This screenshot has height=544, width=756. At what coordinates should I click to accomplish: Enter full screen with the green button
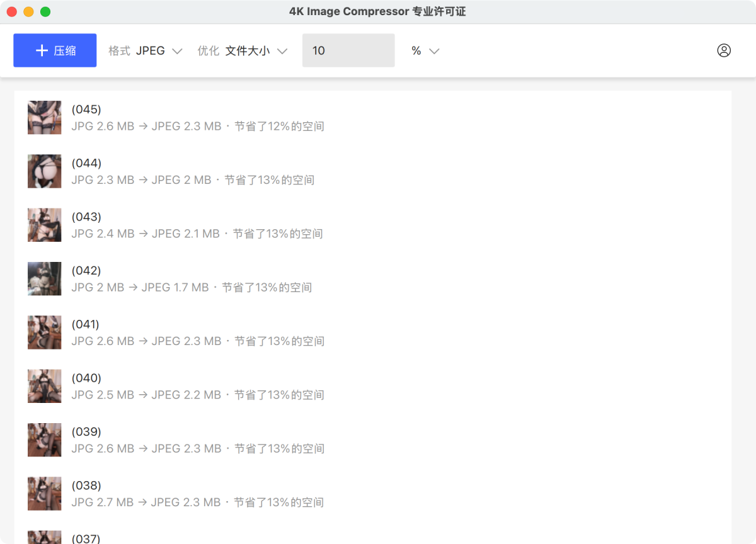45,12
